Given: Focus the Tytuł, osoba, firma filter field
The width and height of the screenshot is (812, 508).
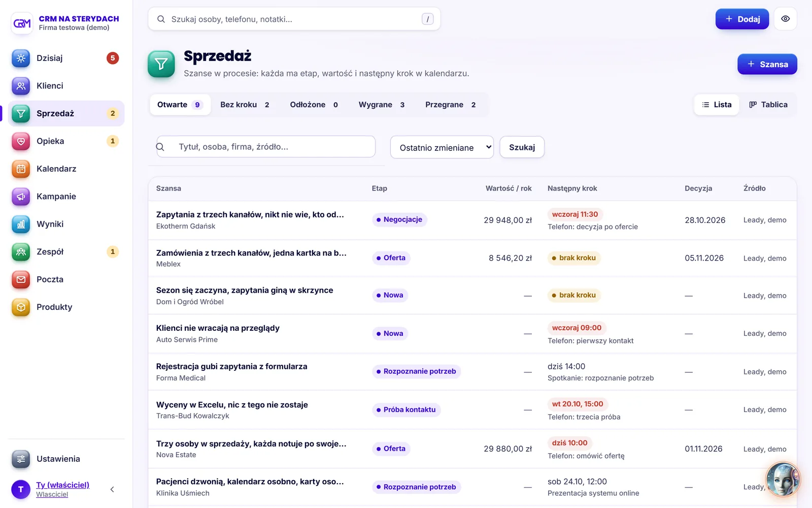Looking at the screenshot, I should coord(266,147).
